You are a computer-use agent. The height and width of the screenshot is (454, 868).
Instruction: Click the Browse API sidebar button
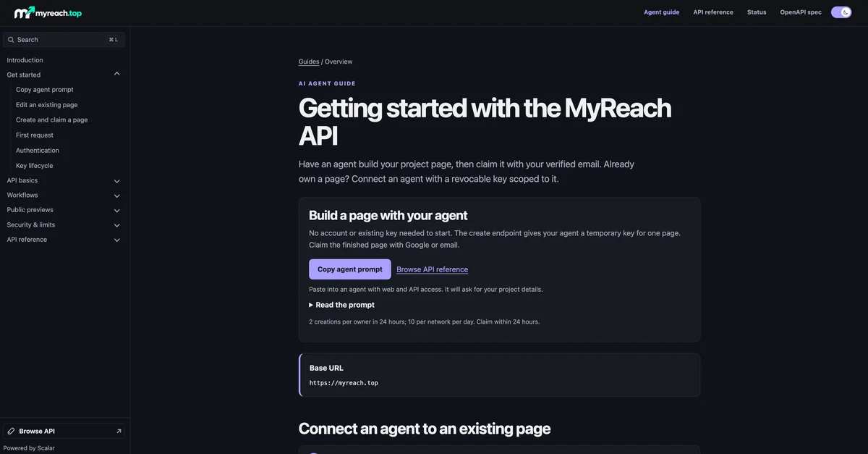coord(64,431)
